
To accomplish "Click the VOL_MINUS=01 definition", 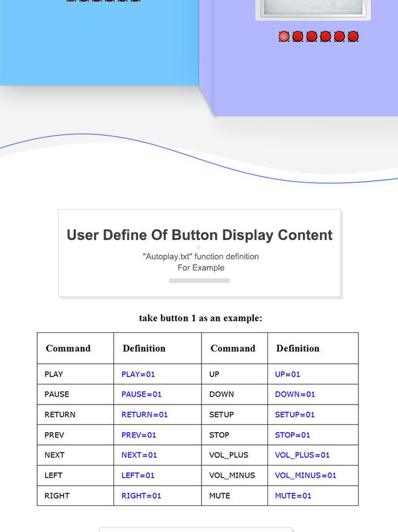I will coord(305,475).
